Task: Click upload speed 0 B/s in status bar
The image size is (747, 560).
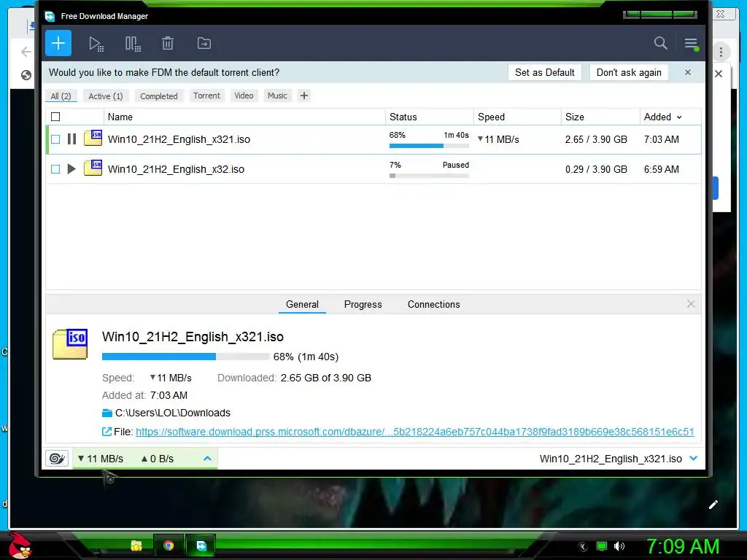Action: [158, 459]
